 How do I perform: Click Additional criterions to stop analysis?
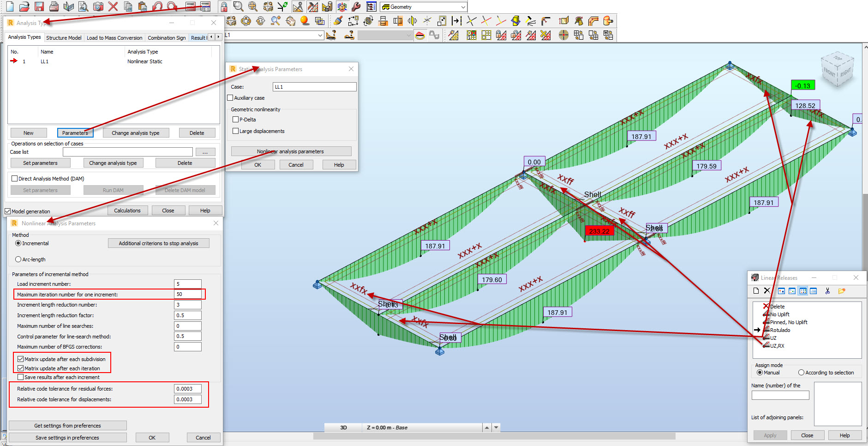159,243
